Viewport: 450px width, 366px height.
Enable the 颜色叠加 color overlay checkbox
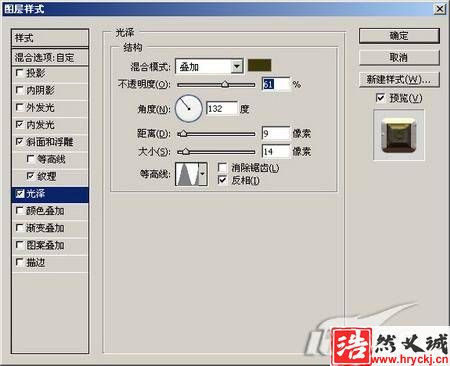pos(19,211)
